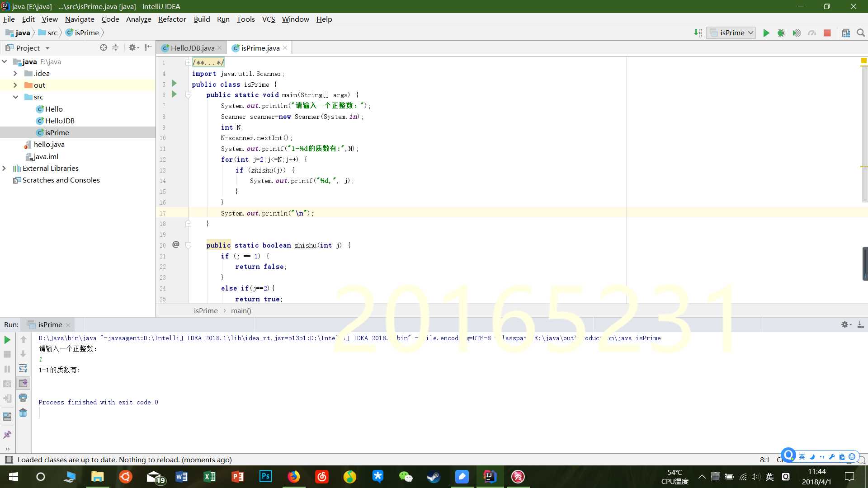Image resolution: width=868 pixels, height=488 pixels.
Task: Close the isPrime tab in Run panel
Action: [x=68, y=325]
